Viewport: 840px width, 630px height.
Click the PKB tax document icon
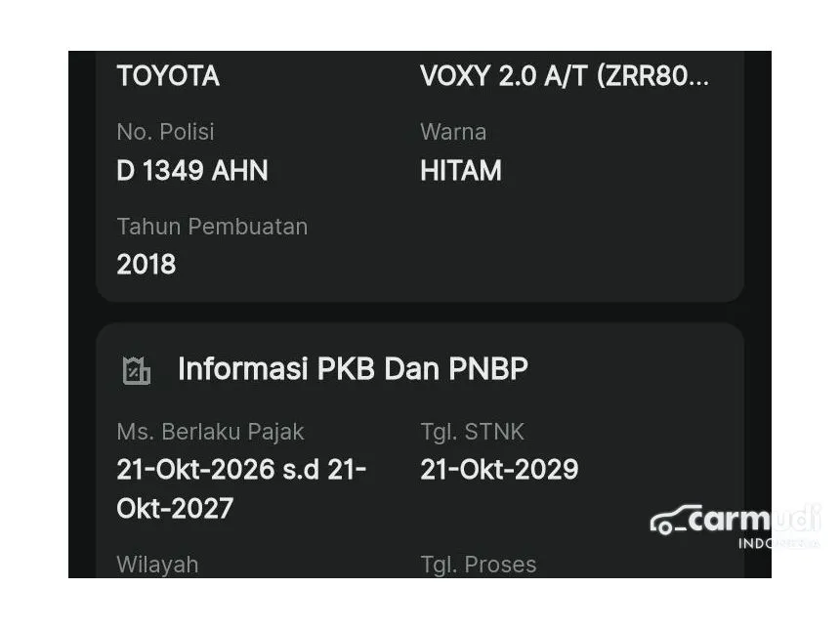coord(137,370)
